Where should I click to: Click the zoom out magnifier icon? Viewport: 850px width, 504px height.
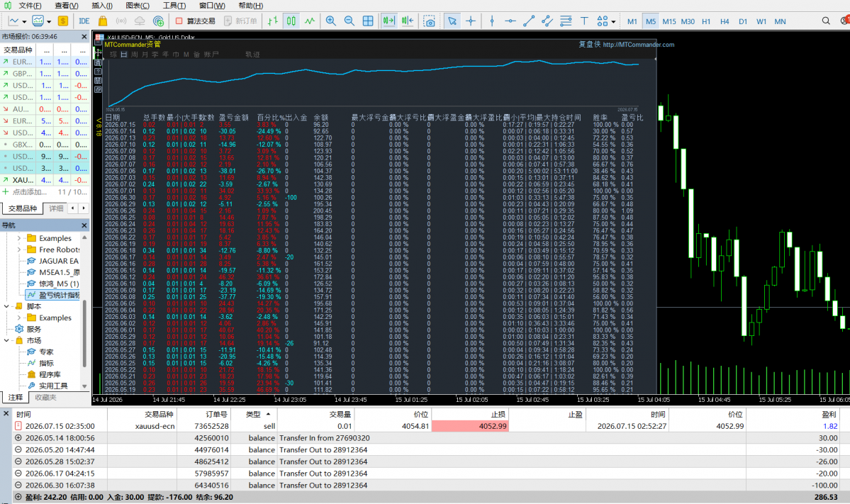[349, 21]
